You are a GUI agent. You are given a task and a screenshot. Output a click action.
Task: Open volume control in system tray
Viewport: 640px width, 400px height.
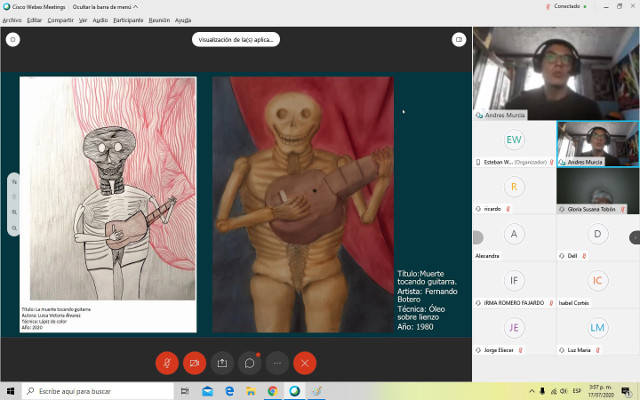click(564, 391)
